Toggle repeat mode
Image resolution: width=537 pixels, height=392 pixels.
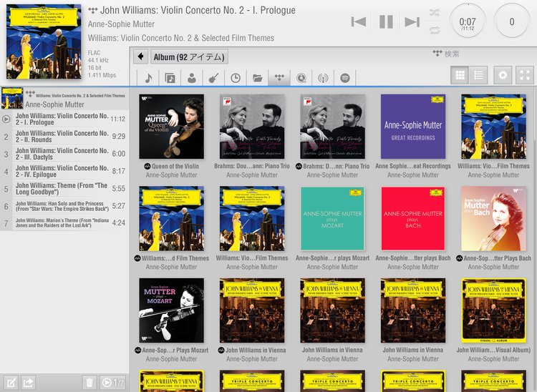click(x=434, y=30)
